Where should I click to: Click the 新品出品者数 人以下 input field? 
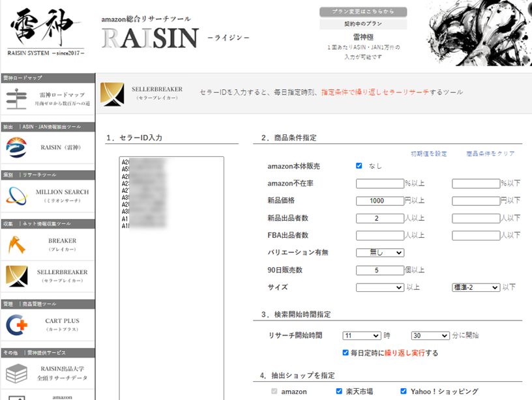[x=476, y=218]
